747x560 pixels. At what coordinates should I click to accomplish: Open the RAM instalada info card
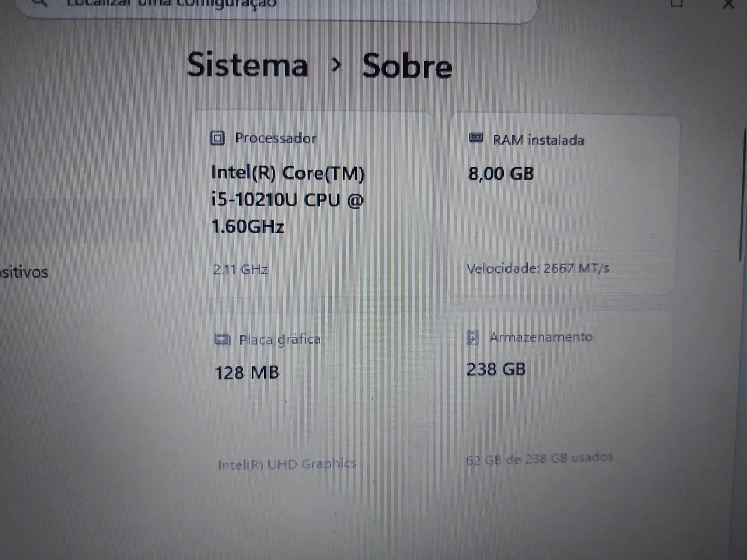pos(563,205)
